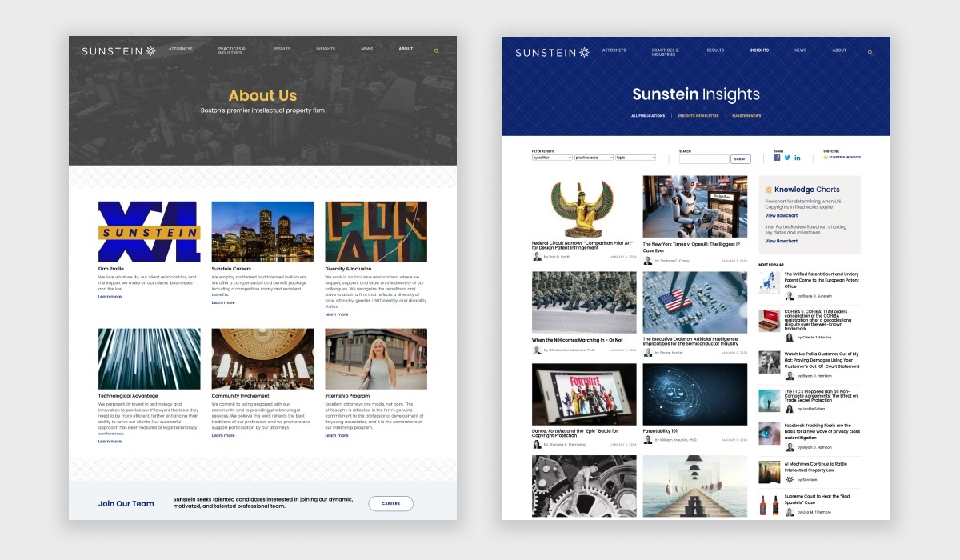Click Bruce D. Sunstein's author avatar
Screen dimensions: 960x560
click(790, 296)
